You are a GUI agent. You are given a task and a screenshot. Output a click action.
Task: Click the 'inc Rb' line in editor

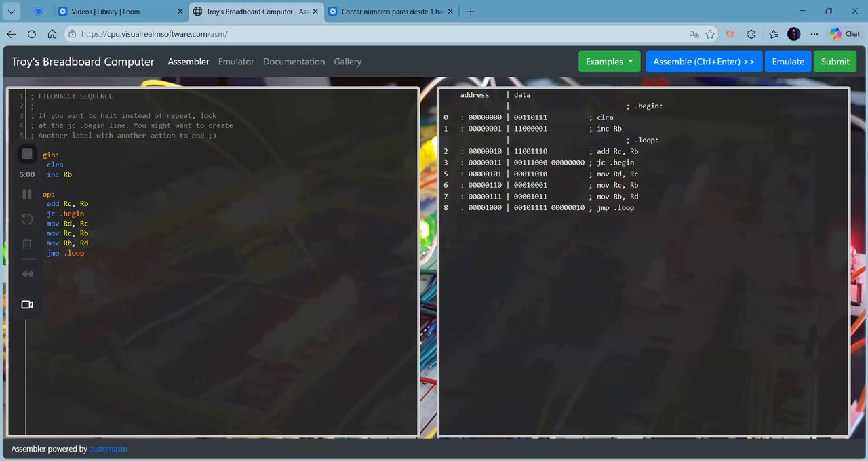(x=59, y=174)
